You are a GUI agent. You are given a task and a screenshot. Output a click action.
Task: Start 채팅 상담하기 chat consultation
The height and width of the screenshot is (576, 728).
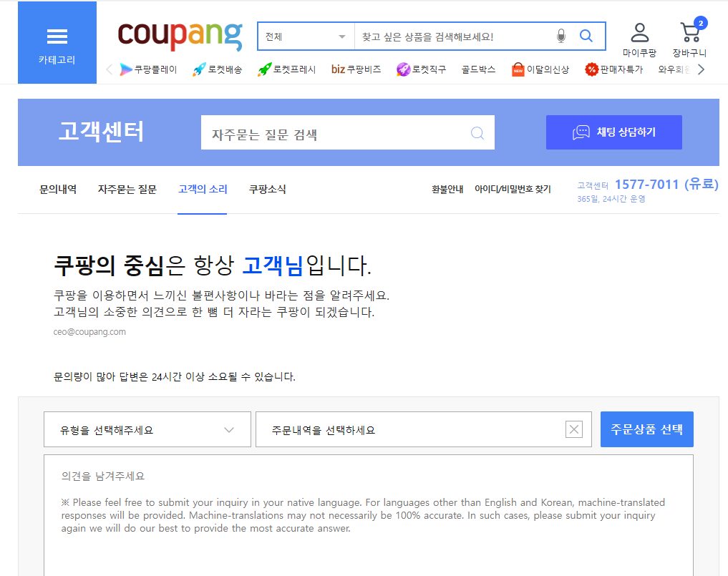tap(613, 132)
